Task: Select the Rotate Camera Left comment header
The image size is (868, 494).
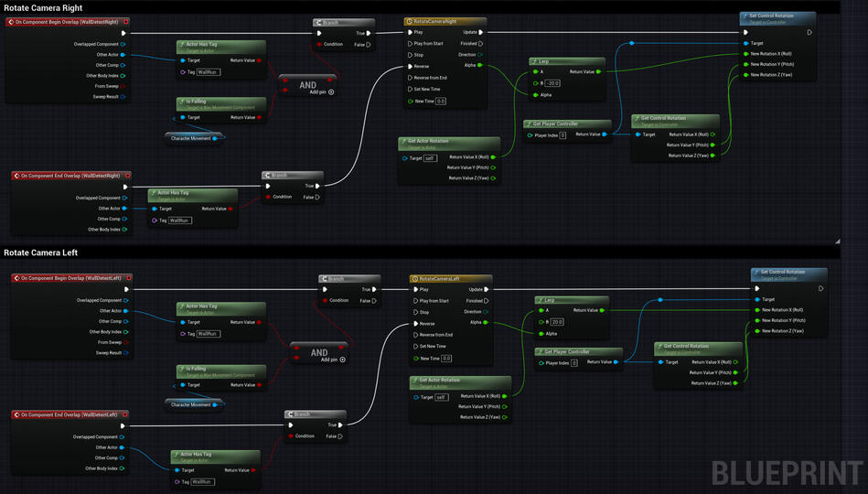Action: tap(41, 252)
